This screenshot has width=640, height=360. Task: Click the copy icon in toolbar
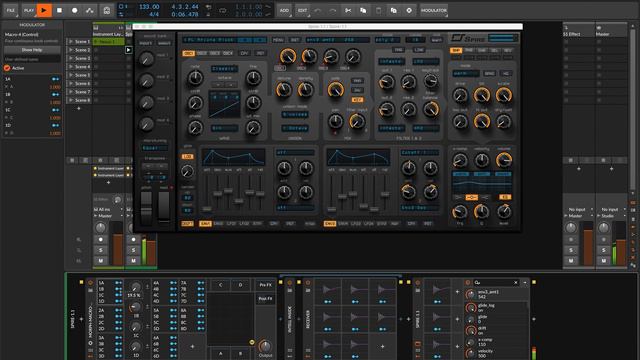coord(363,10)
